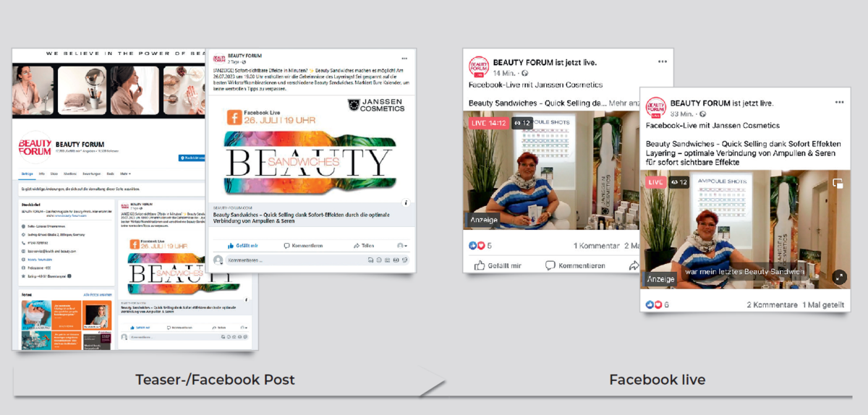Click share arrow on the 14 Min. live post
The width and height of the screenshot is (868, 415).
click(x=634, y=265)
